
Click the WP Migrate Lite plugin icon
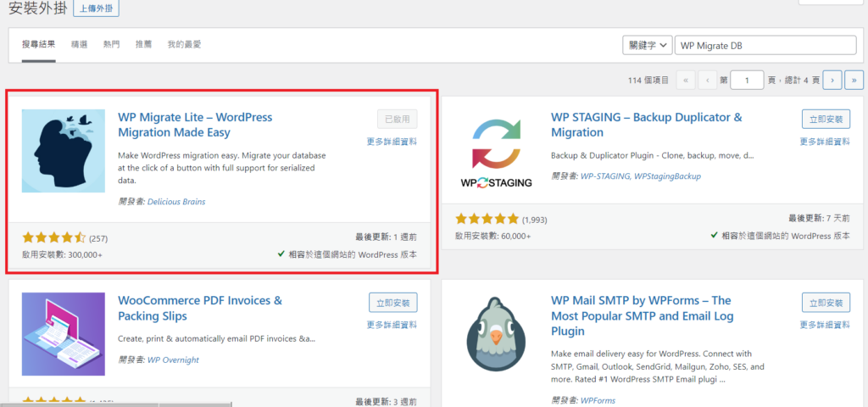coord(64,151)
